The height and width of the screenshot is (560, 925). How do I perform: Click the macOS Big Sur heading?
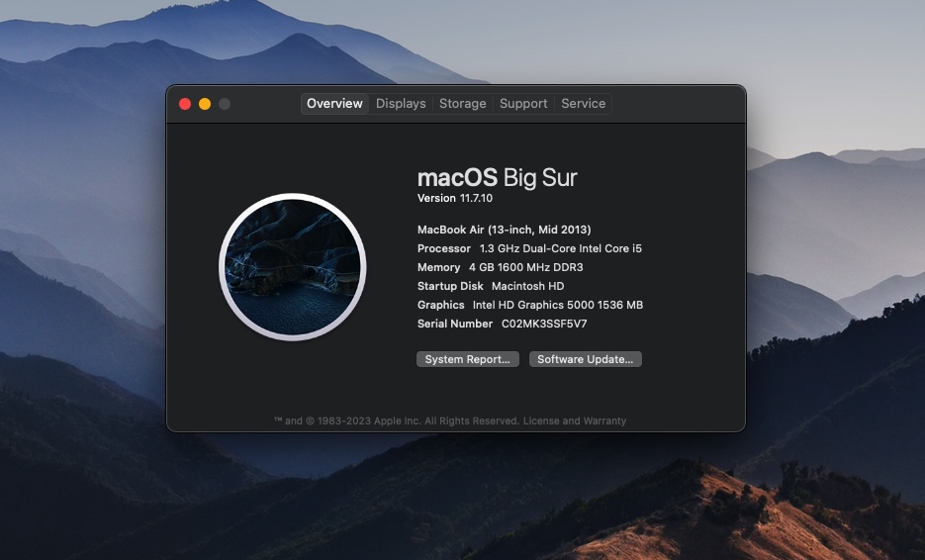[x=497, y=178]
